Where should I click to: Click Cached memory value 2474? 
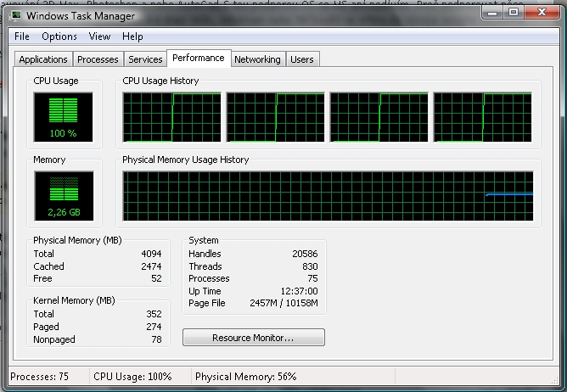(151, 266)
